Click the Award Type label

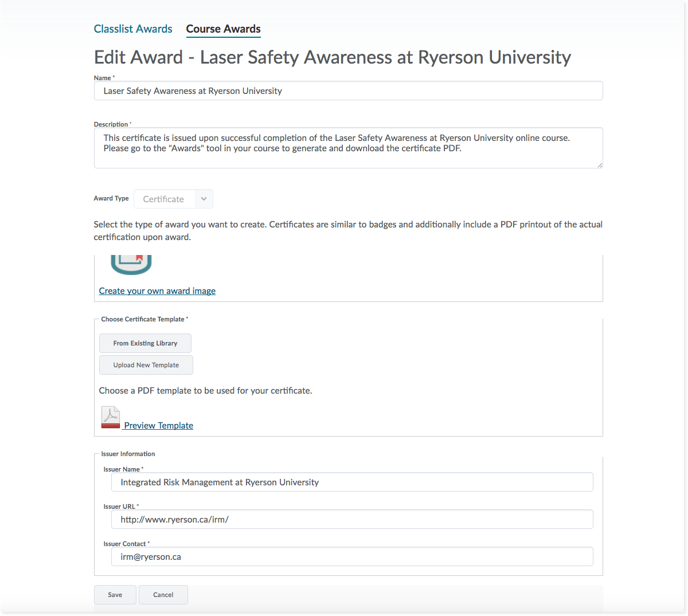(x=111, y=198)
